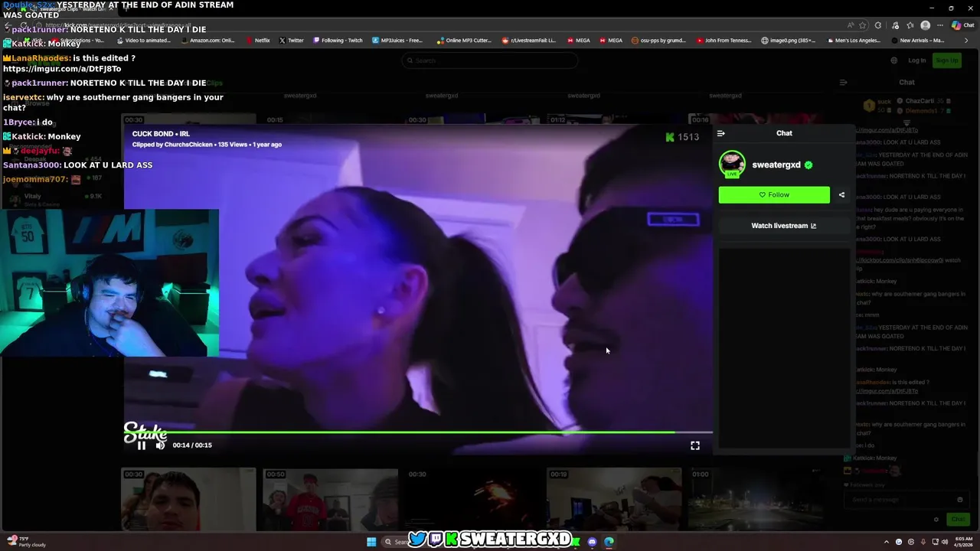Click joemomma707 username in overlay chat
Screen dimensions: 980x551
coord(34,180)
